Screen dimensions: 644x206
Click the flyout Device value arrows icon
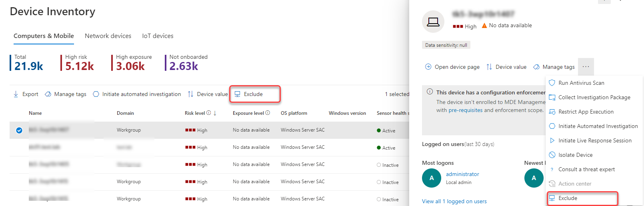(489, 67)
